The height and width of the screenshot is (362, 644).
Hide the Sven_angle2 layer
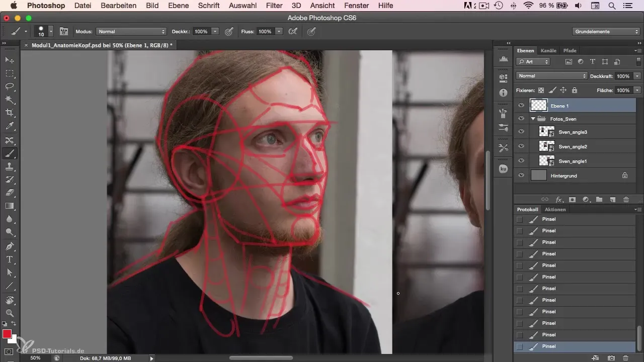coord(521,146)
